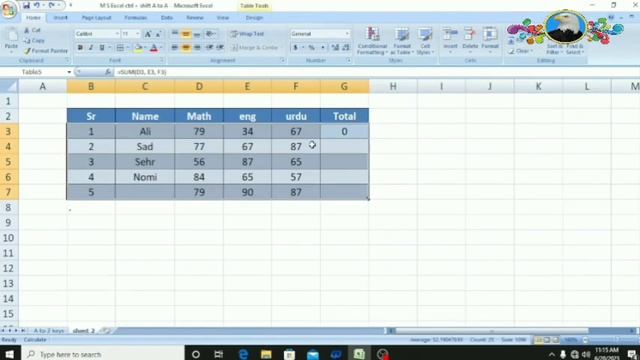Select the 'A to Z keys' sheet tab
Viewport: 640px width, 360px height.
pos(49,331)
